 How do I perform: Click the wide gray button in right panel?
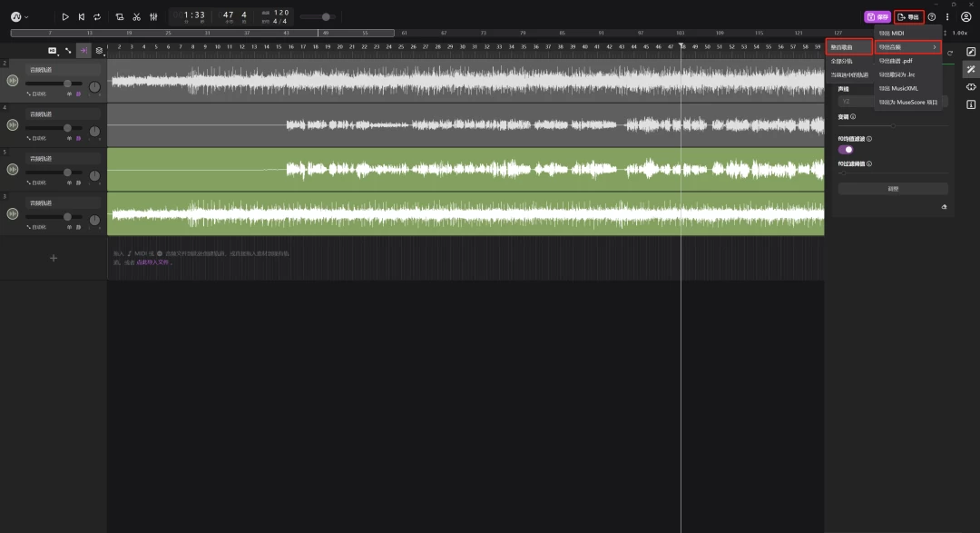pyautogui.click(x=893, y=188)
